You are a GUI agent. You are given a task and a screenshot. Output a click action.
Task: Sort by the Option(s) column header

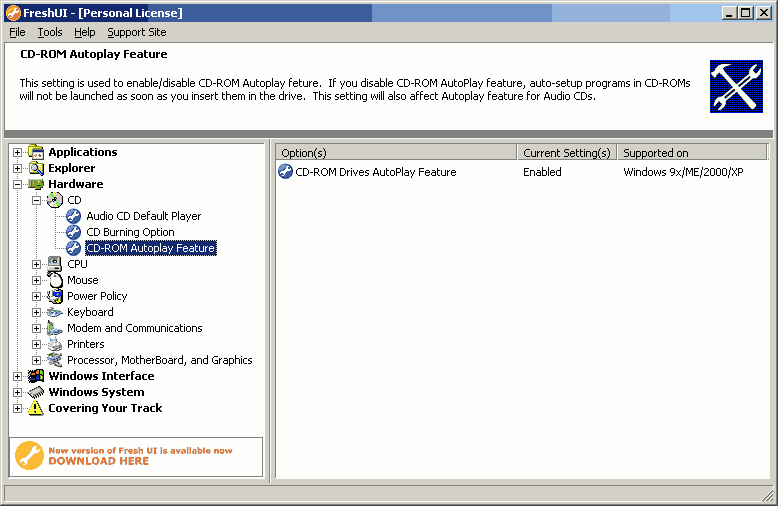pos(396,153)
